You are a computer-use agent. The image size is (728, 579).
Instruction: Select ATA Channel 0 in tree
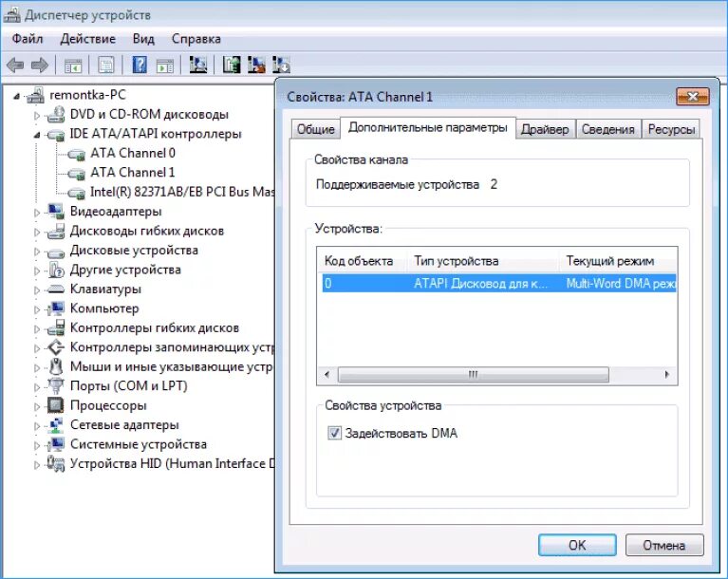(x=132, y=153)
